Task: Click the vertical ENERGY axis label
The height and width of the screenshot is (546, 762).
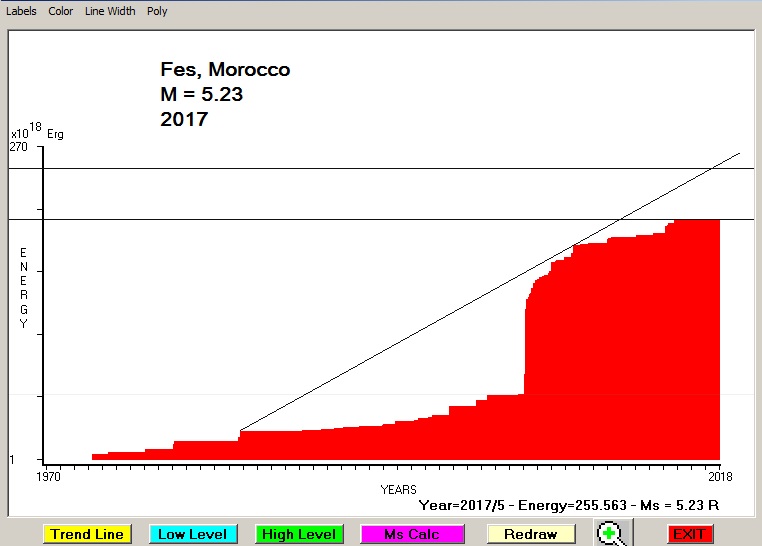Action: click(x=23, y=288)
